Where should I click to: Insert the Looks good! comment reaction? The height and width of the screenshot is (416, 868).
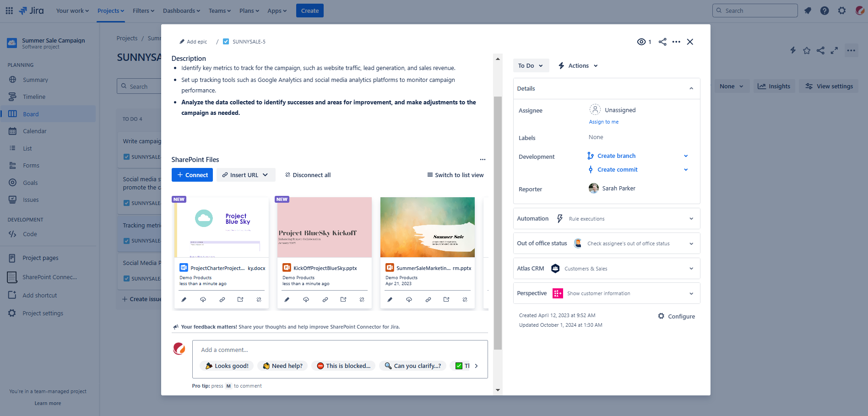(226, 366)
